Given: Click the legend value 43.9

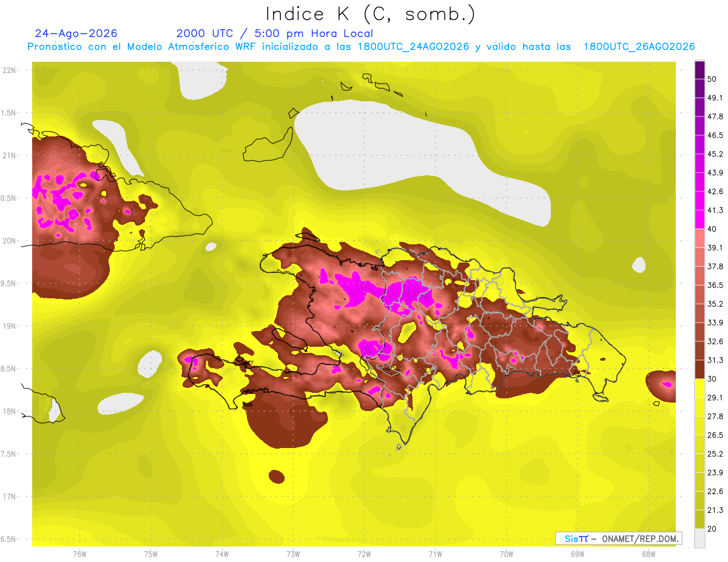Looking at the screenshot, I should point(715,173).
